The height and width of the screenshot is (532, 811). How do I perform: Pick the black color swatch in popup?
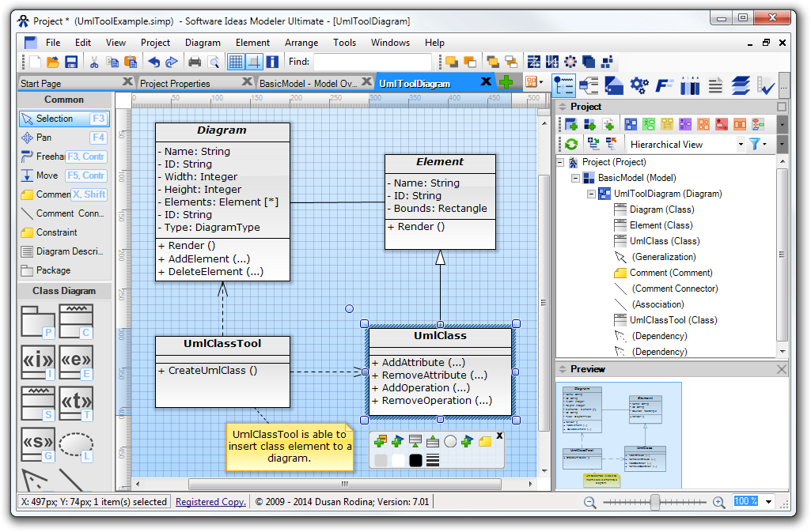(415, 460)
